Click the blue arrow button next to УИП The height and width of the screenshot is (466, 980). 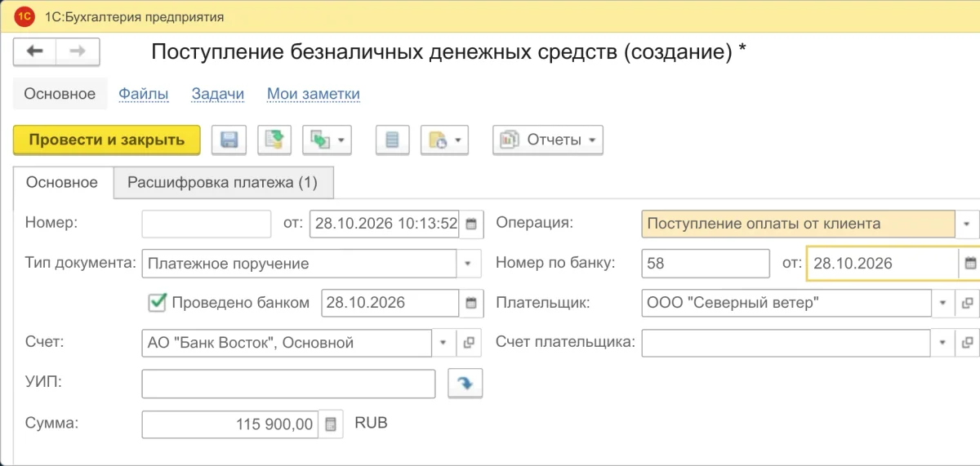pyautogui.click(x=465, y=384)
